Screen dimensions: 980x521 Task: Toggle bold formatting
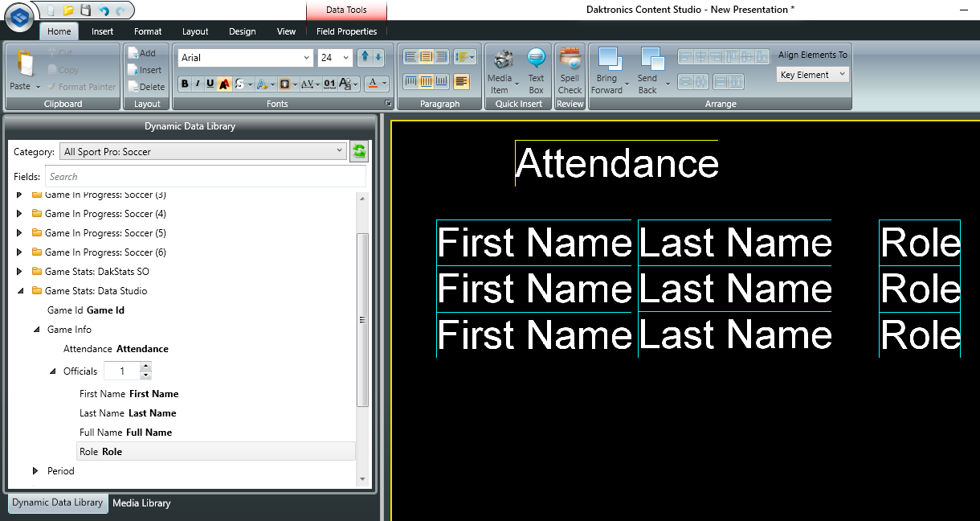tap(185, 84)
